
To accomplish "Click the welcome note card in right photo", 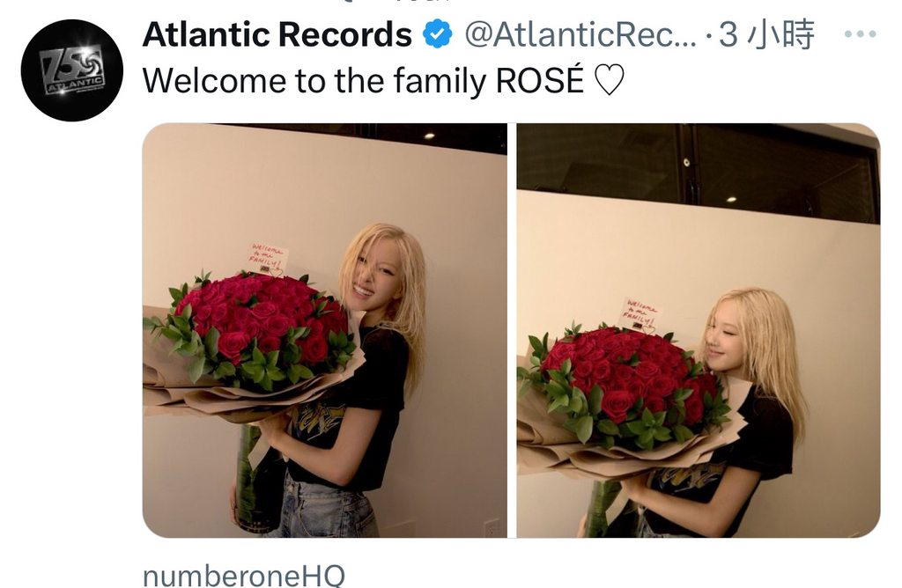I will (x=641, y=314).
